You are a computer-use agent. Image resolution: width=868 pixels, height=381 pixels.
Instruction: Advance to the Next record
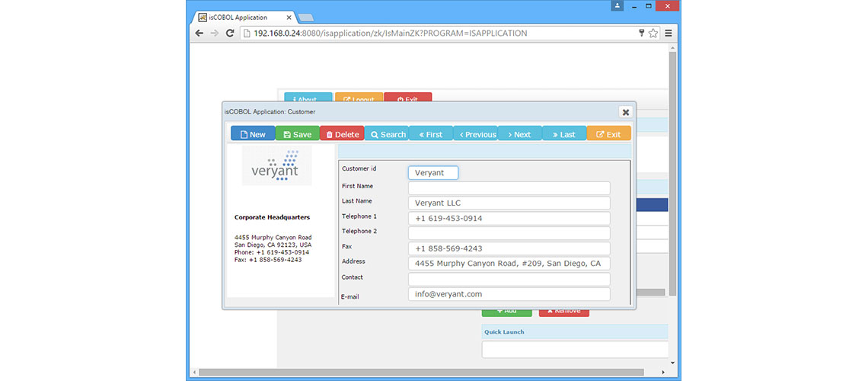[x=520, y=134]
